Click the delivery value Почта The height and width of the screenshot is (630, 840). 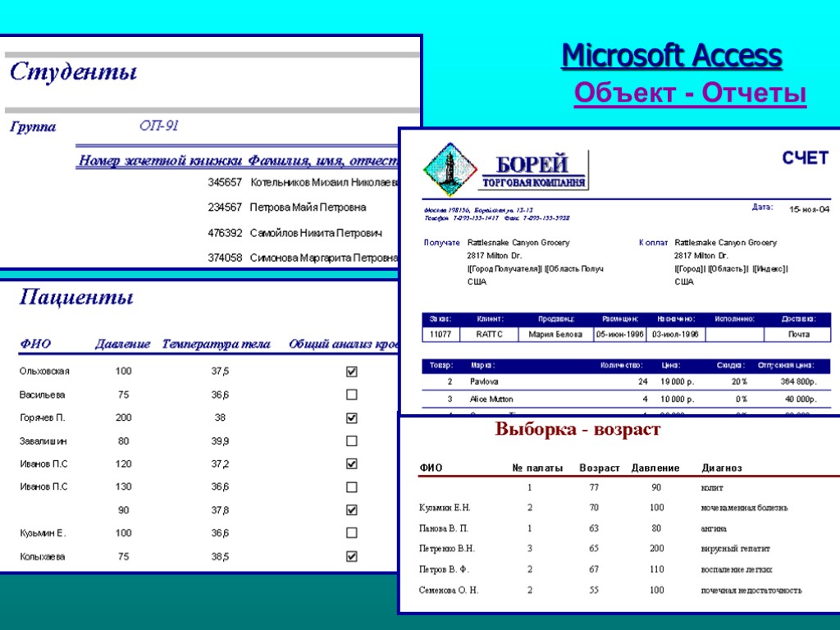799,335
